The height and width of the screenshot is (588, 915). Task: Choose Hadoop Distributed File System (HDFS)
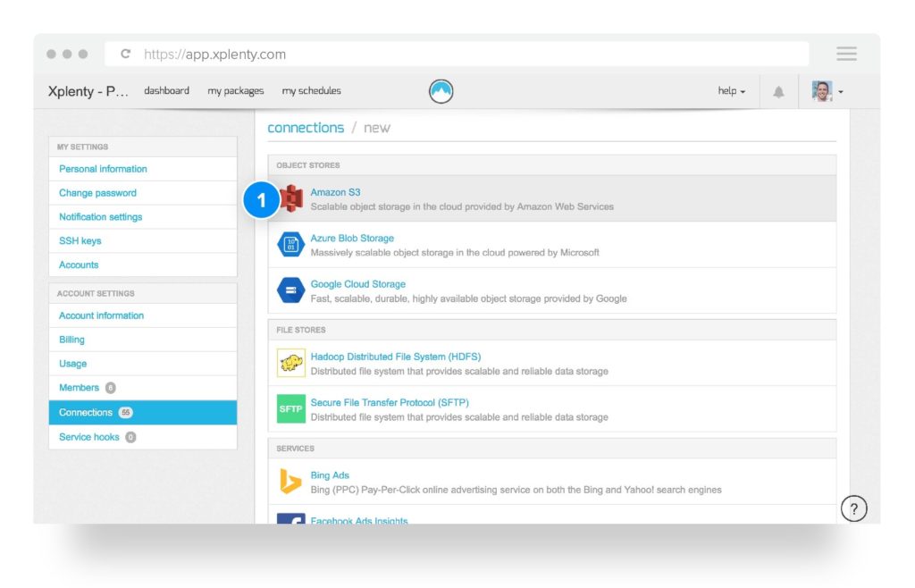[x=396, y=357]
